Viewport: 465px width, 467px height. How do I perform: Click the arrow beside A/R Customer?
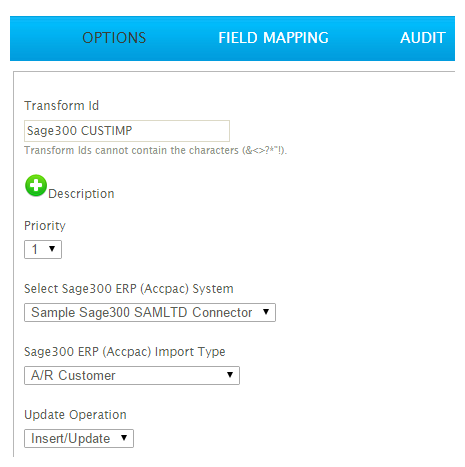[230, 375]
